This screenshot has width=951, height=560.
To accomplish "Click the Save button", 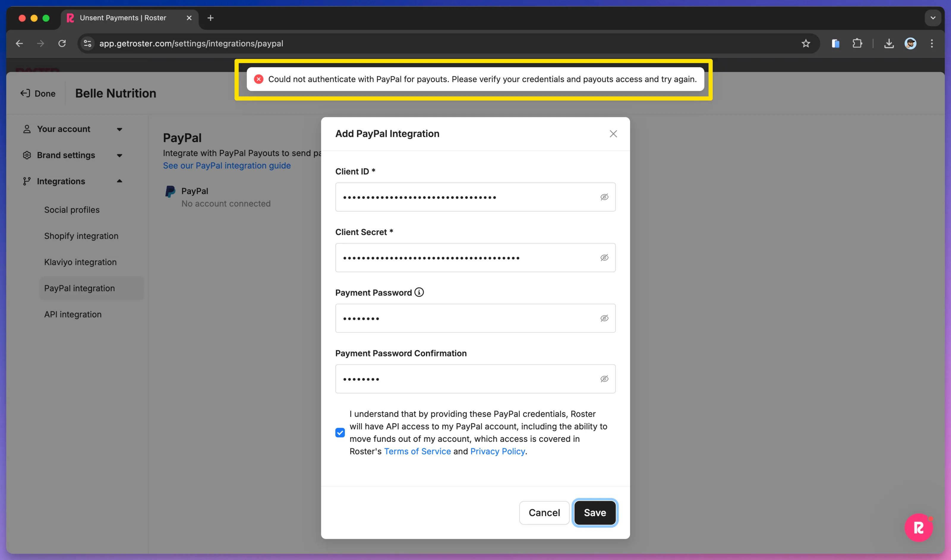I will pos(595,512).
